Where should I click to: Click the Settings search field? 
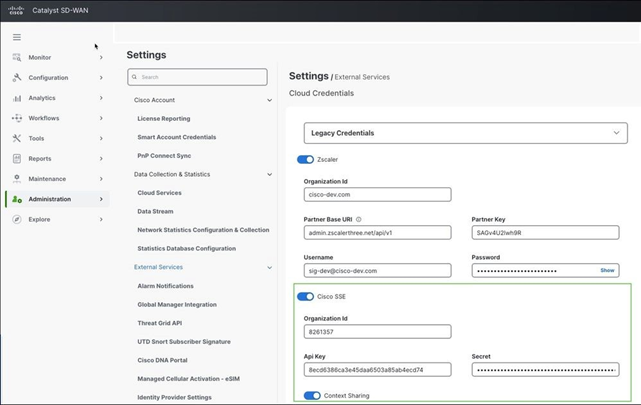[x=197, y=77]
